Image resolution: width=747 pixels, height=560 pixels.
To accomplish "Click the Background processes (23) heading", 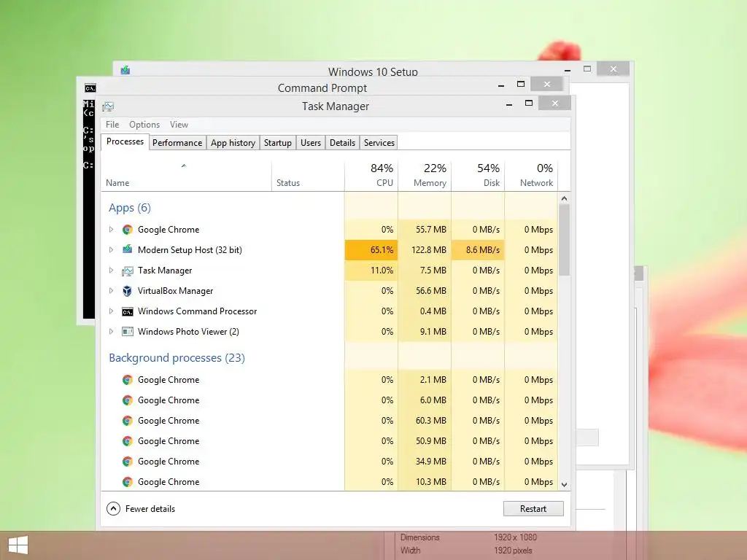I will 177,357.
